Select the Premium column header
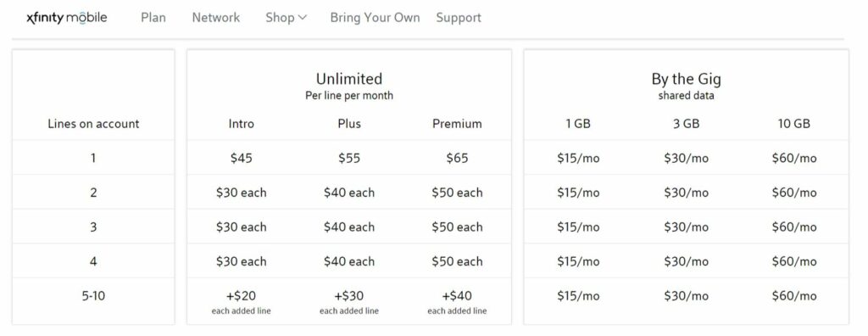The height and width of the screenshot is (336, 868). 457,124
